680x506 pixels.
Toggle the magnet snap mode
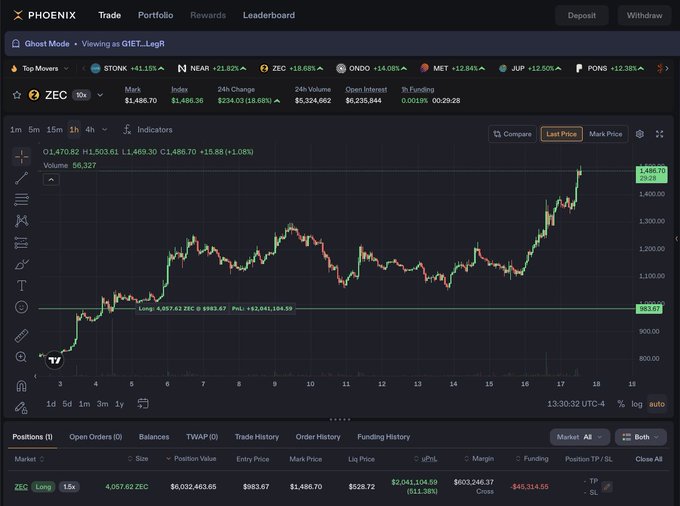(21, 386)
